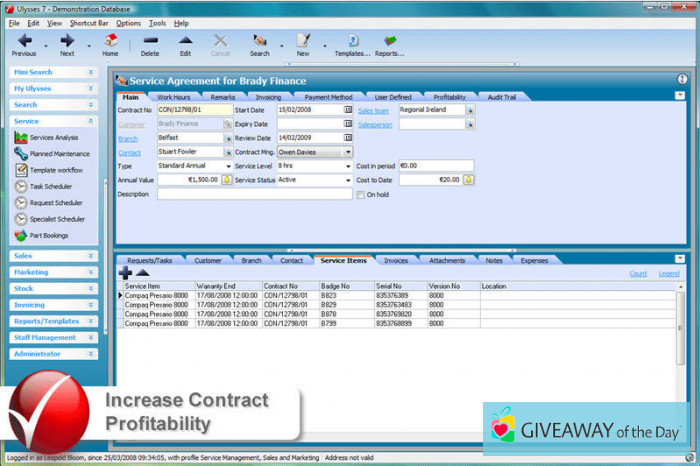Switch to the Invoices lower tab
The height and width of the screenshot is (466, 700).
[396, 260]
